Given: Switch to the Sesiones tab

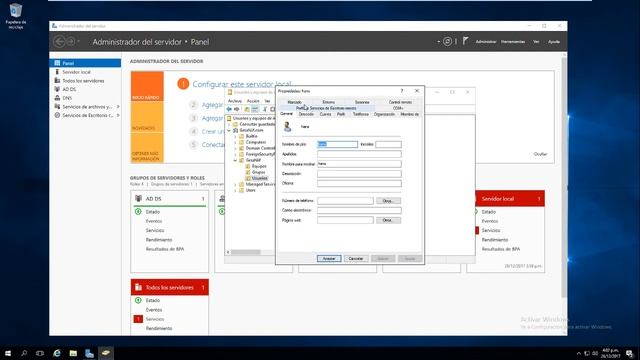Looking at the screenshot, I should point(362,102).
